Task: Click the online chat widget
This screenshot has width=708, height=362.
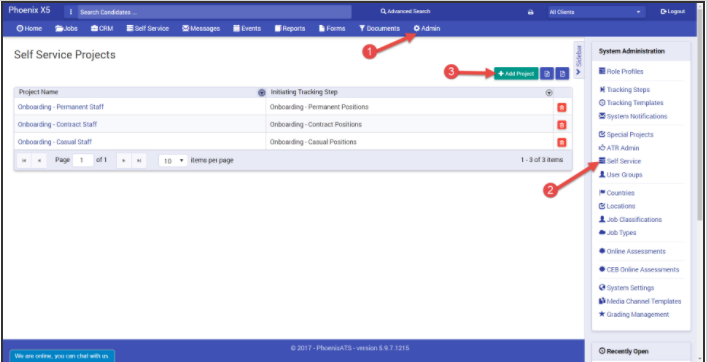Action: tap(62, 356)
